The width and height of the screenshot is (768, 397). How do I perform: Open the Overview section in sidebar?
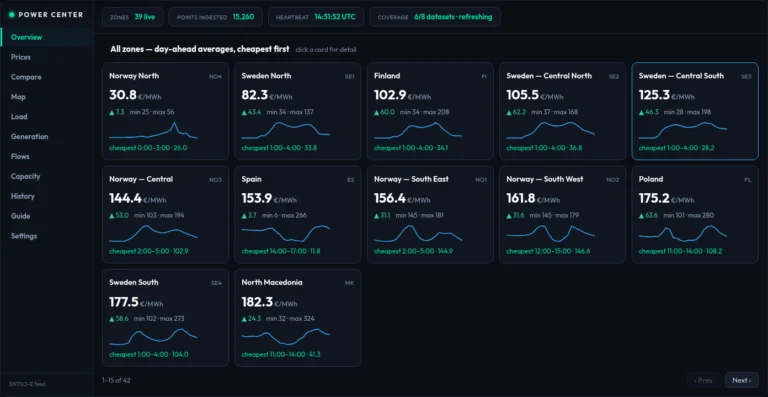coord(47,37)
